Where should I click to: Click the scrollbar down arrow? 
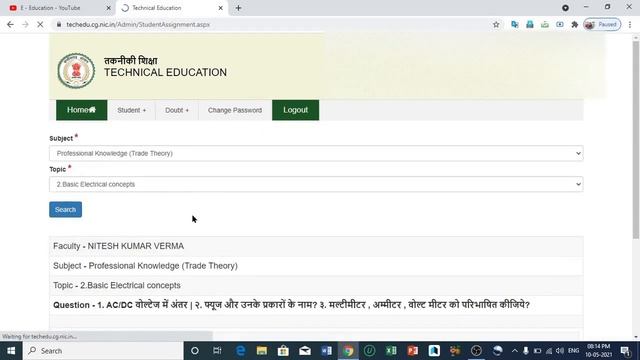(636, 337)
